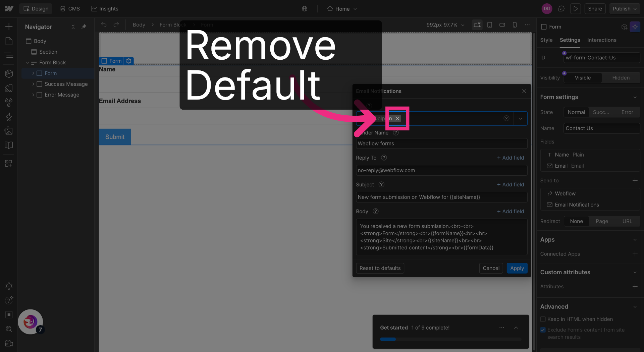
Task: Click the Share button
Action: [x=595, y=9]
